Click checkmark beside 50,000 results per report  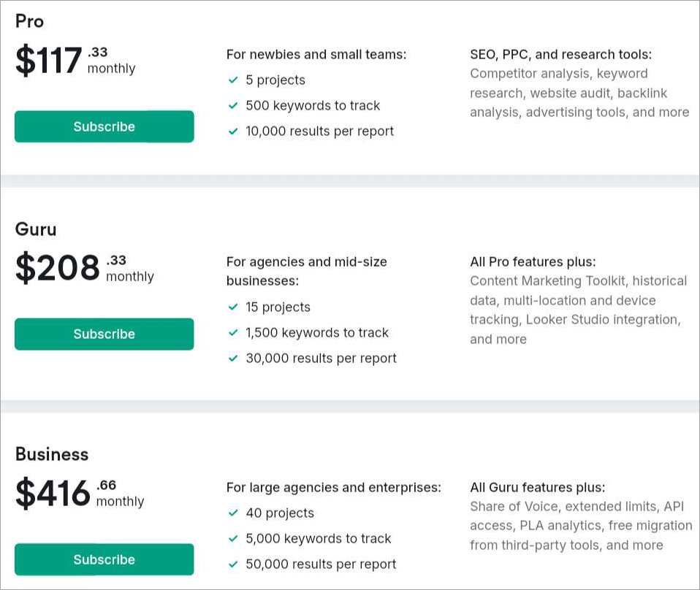coord(233,564)
